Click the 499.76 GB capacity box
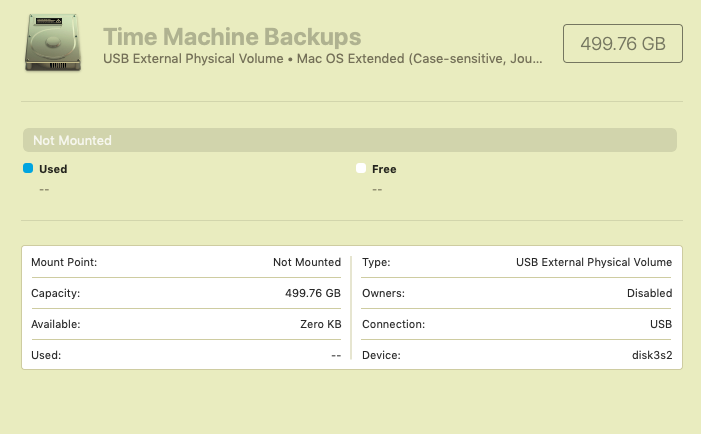 pyautogui.click(x=623, y=45)
